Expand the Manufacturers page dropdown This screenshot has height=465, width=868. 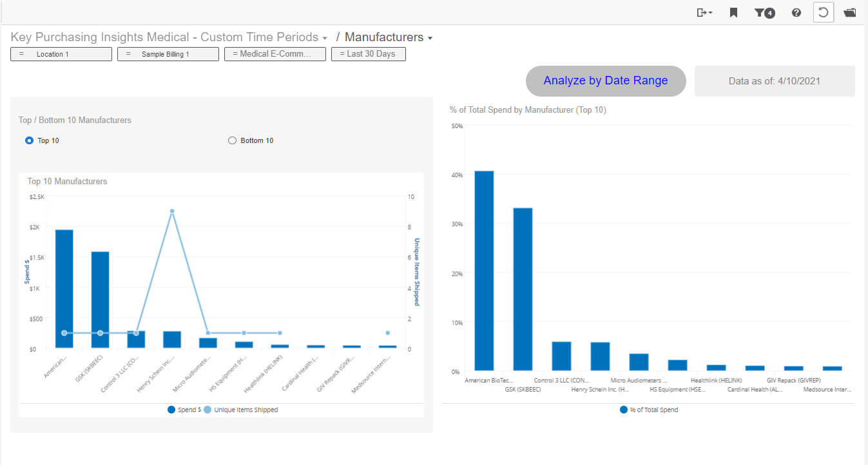430,39
